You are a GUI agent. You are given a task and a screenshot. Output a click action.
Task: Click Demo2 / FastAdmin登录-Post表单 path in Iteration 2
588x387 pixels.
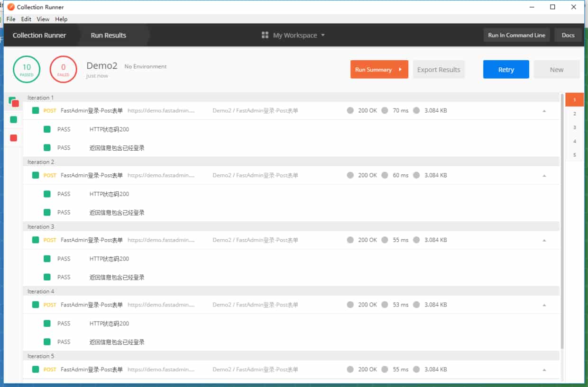pos(256,175)
